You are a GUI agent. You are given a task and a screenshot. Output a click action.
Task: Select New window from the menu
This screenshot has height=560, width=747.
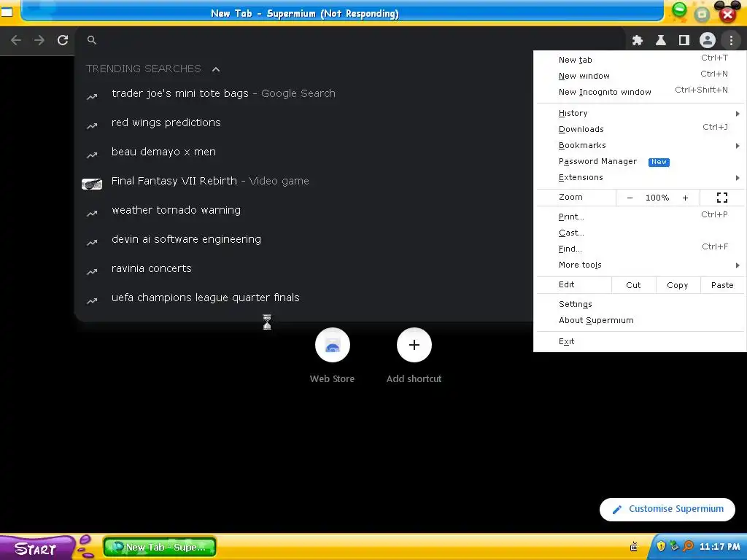coord(640,76)
